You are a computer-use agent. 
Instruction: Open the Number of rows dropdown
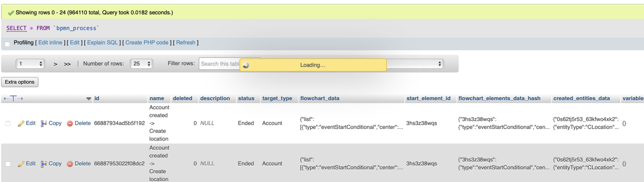[141, 64]
